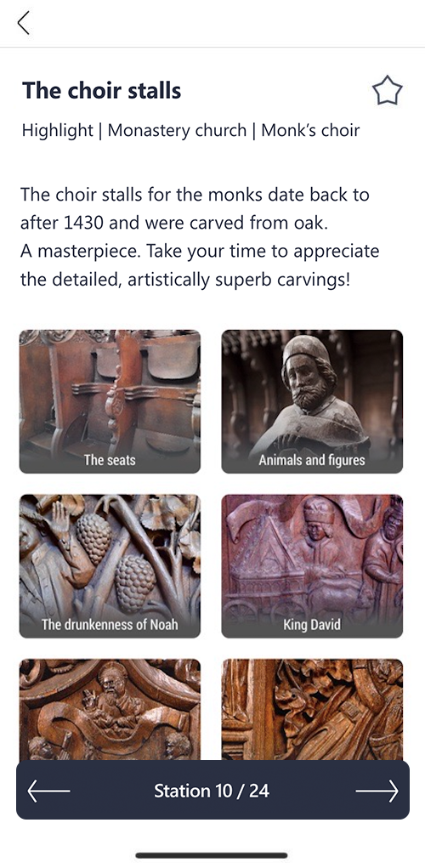Image resolution: width=425 pixels, height=868 pixels.
Task: Tap the home indicator bar at bottom
Action: click(212, 854)
